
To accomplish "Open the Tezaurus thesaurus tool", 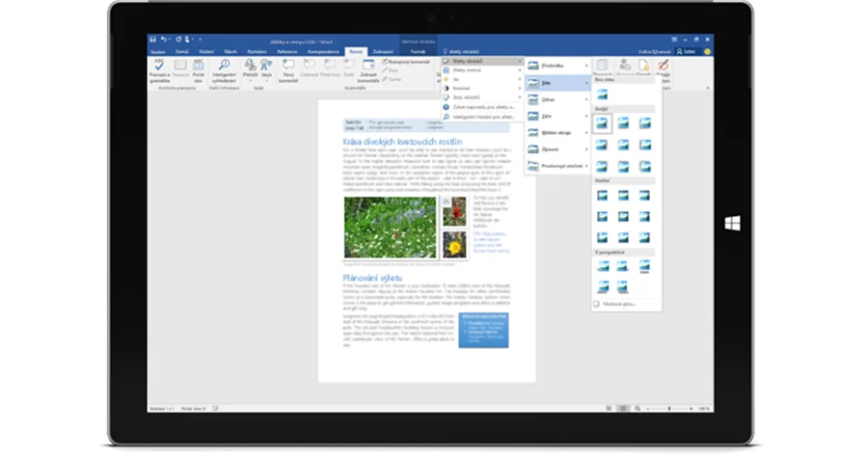I will coord(180,68).
